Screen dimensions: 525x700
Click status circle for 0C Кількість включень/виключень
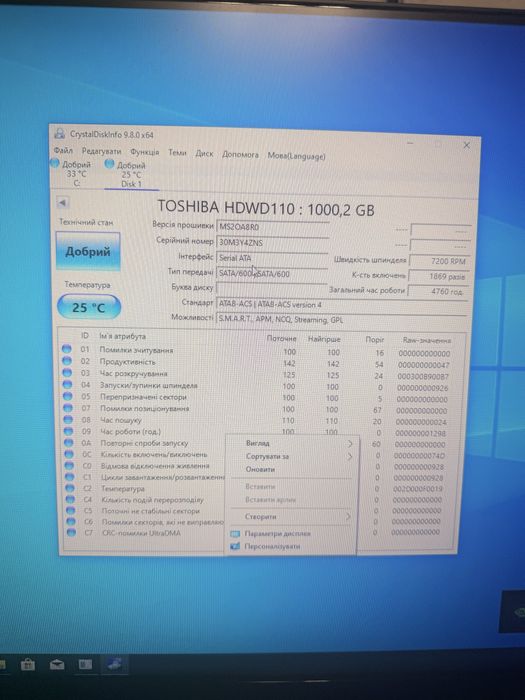(x=69, y=454)
